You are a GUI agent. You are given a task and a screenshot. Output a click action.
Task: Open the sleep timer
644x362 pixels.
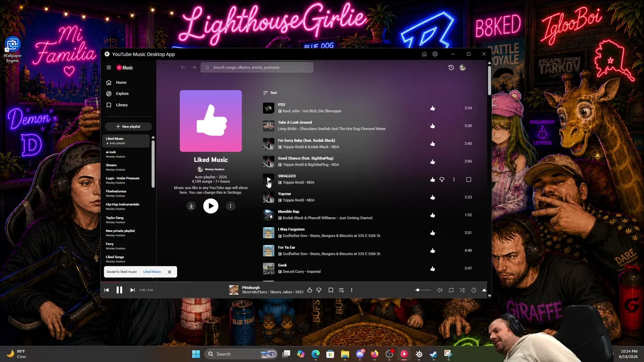[473, 290]
